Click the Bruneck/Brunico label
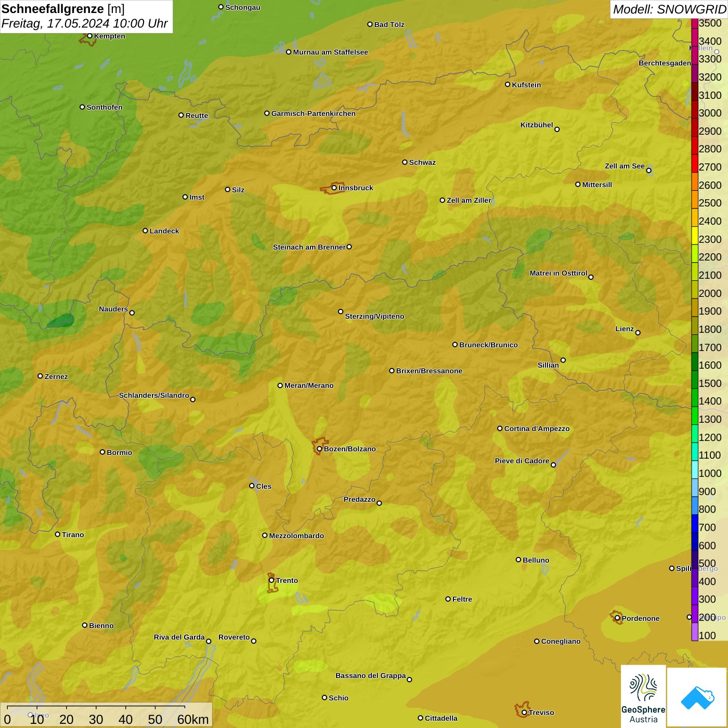728x728 pixels. 488,345
